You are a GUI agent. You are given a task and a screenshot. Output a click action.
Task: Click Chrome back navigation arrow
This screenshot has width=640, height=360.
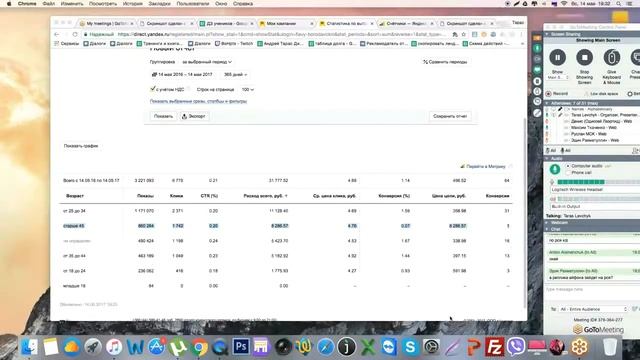(x=57, y=34)
